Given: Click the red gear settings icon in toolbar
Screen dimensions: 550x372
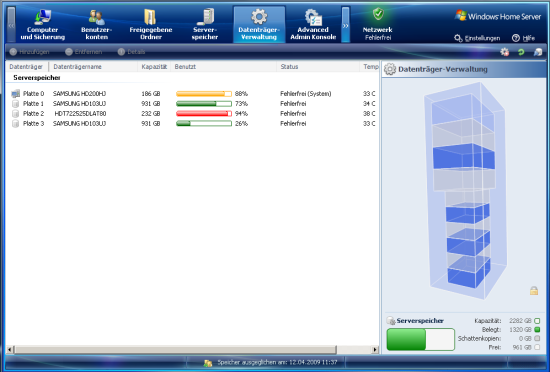Looking at the screenshot, I should tap(504, 52).
